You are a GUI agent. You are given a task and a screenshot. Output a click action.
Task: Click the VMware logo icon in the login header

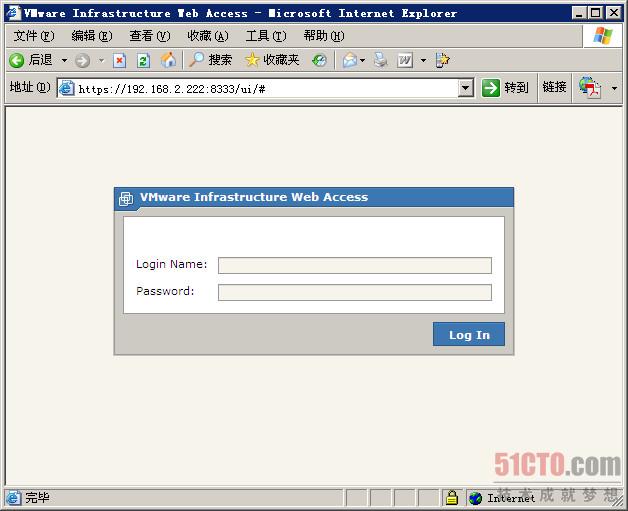pyautogui.click(x=126, y=198)
